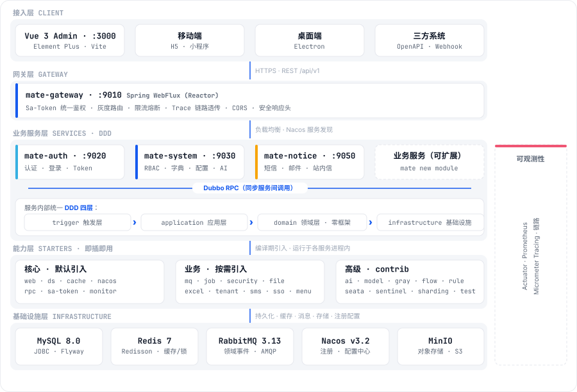Click the arrow after trigger 触发层
Image resolution: width=577 pixels, height=392 pixels.
tap(135, 222)
